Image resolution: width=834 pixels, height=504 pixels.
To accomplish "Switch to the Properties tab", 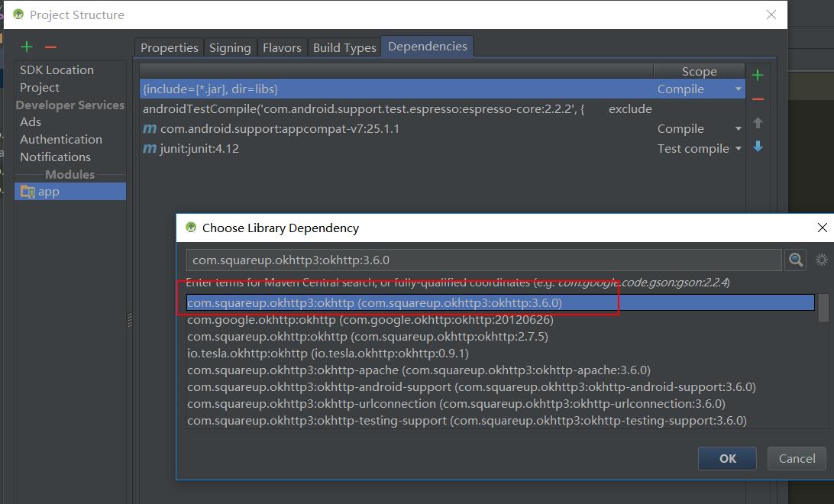I will pos(170,47).
